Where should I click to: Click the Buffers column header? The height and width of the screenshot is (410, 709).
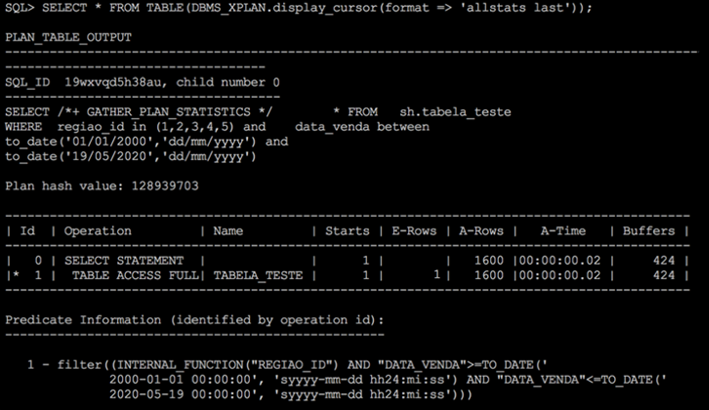648,230
